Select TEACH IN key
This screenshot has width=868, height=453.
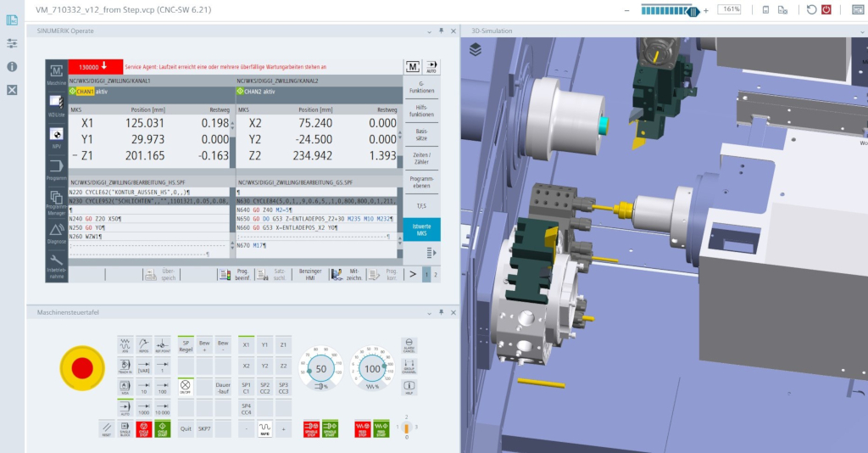click(125, 366)
